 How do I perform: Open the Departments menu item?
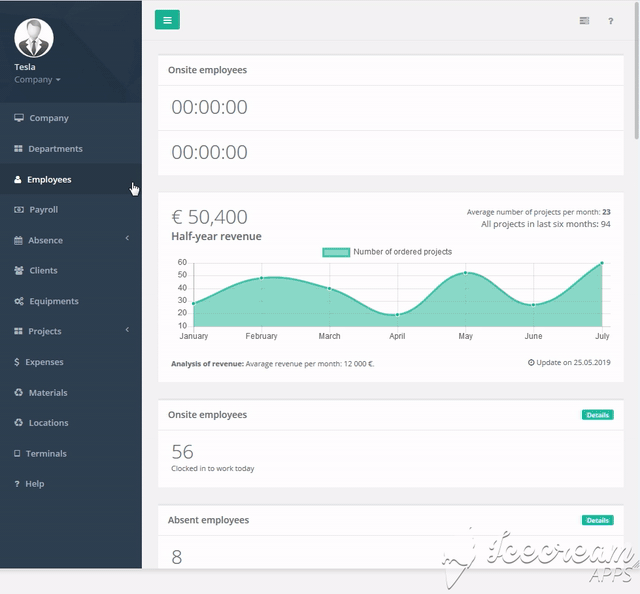(x=71, y=149)
